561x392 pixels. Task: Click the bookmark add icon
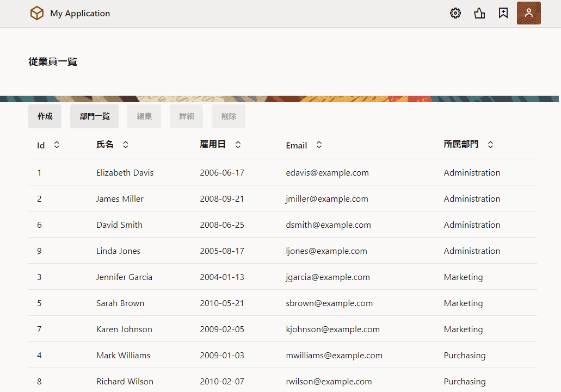coord(503,14)
